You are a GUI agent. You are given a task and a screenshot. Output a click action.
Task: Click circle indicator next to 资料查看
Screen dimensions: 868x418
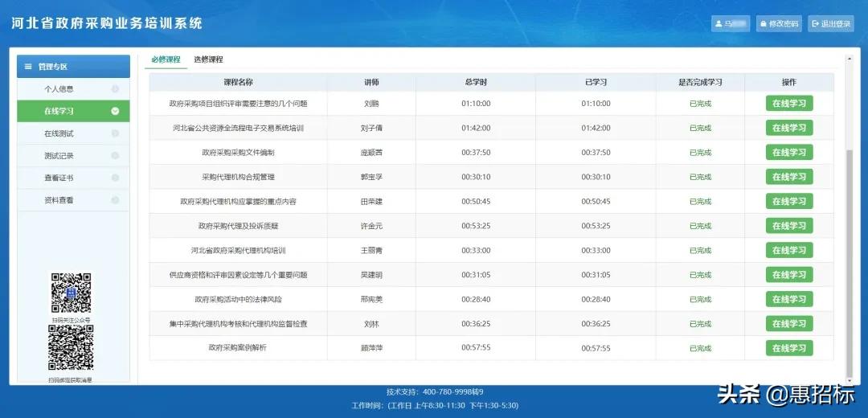click(115, 200)
